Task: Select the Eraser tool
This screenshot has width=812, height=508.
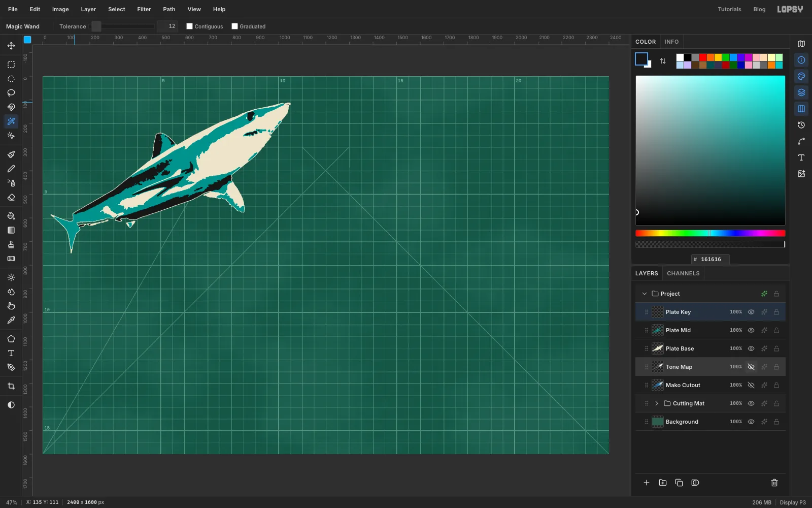Action: 11,197
